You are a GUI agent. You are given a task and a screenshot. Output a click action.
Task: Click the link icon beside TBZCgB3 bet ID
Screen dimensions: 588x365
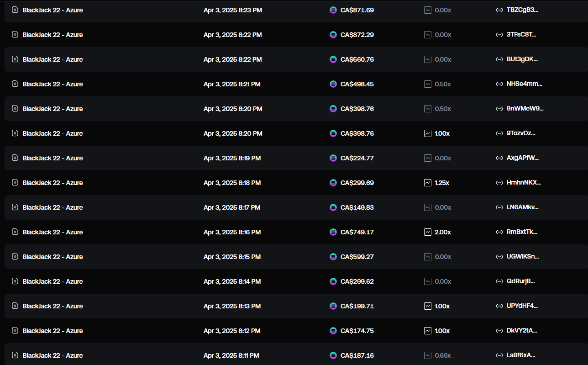pos(499,10)
